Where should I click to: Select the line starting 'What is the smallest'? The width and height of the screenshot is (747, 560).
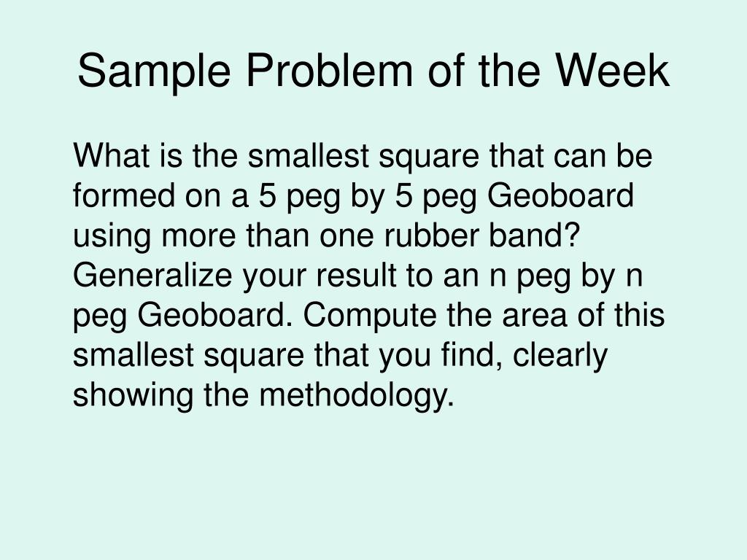click(x=363, y=156)
